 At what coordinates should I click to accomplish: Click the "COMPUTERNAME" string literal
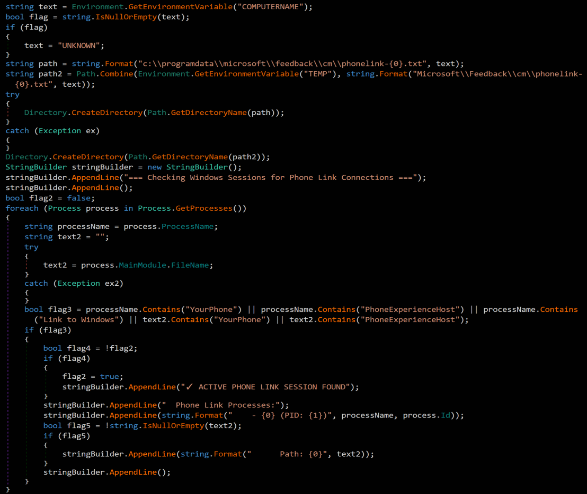coord(270,7)
